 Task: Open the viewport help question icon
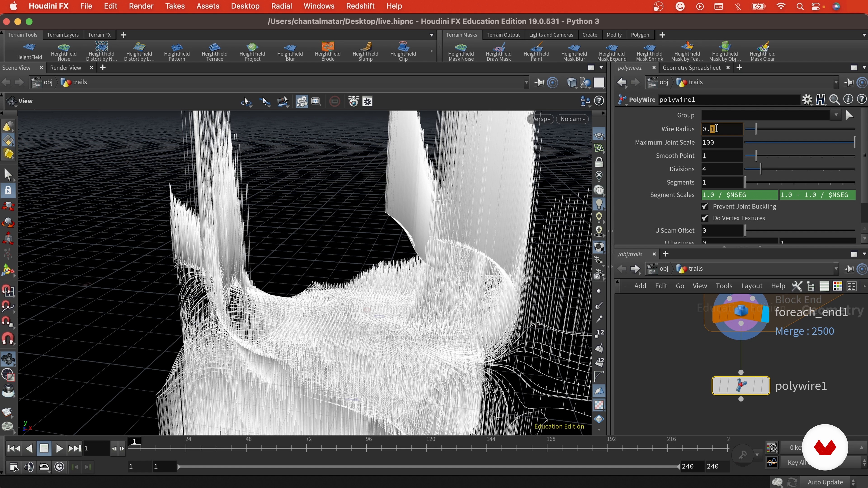(599, 101)
